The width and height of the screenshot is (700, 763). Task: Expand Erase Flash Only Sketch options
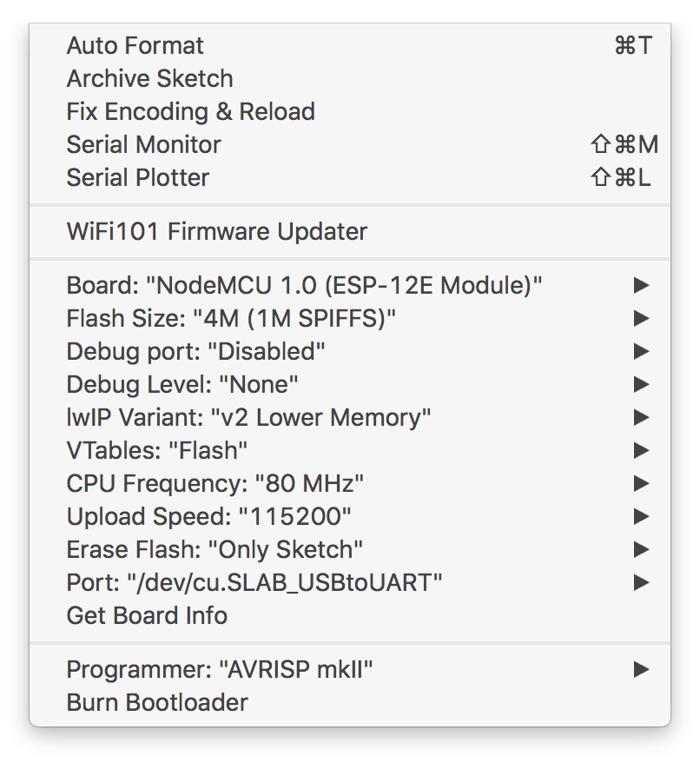[215, 549]
